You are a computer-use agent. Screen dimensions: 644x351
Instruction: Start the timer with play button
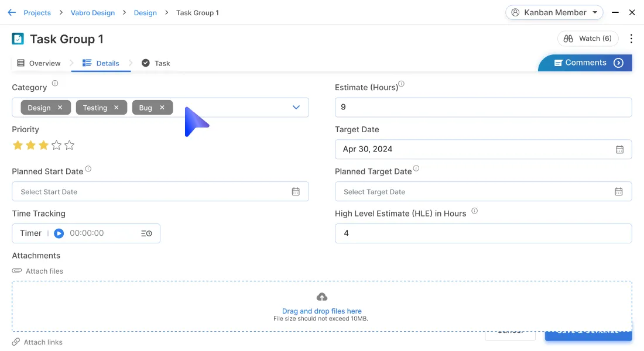[x=59, y=233]
